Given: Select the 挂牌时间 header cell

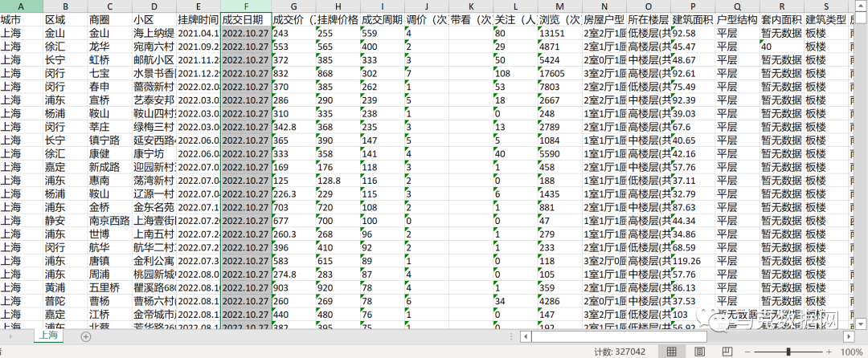Looking at the screenshot, I should click(x=199, y=19).
